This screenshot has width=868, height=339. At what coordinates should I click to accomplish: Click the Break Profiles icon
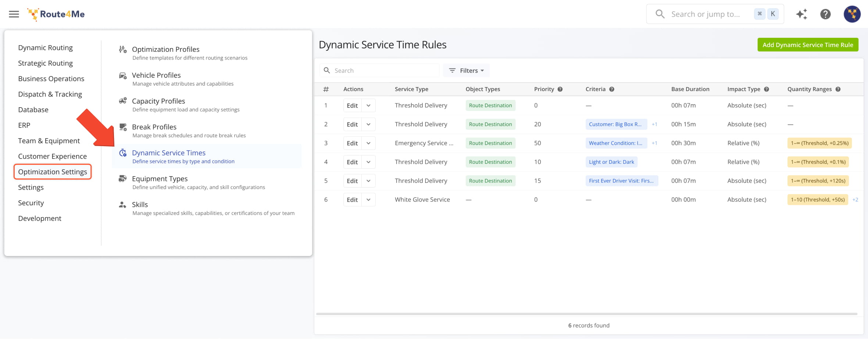coord(123,127)
